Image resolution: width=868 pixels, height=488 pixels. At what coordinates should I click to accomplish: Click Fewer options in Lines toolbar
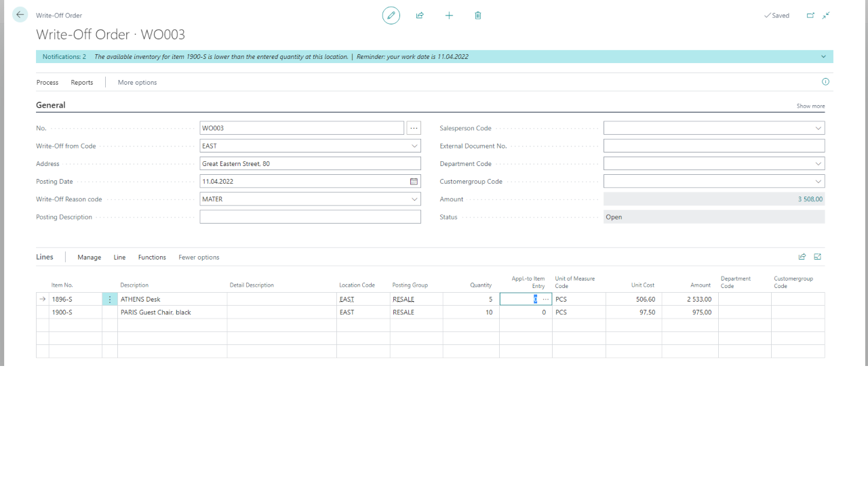pos(199,258)
